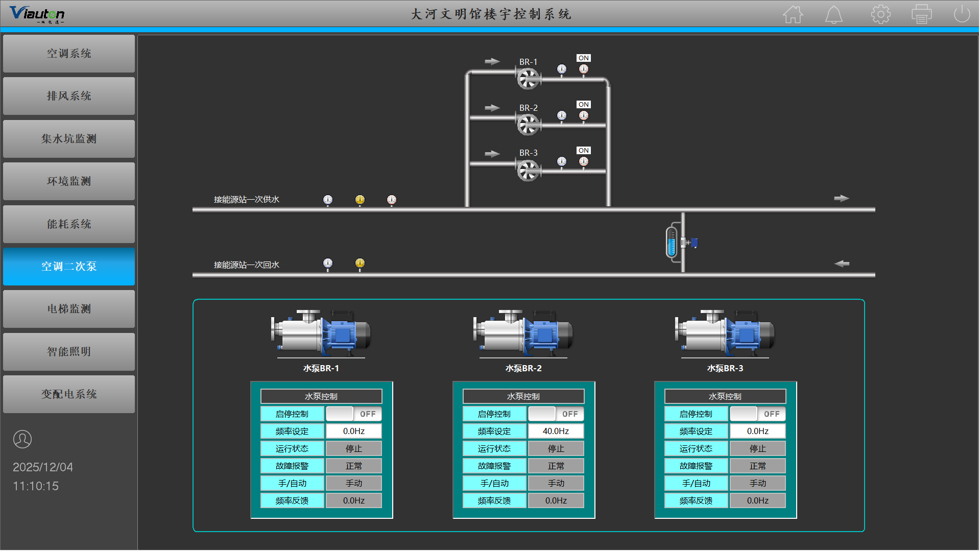Edit 频率设定 field for 水泵BR-1

pos(354,432)
